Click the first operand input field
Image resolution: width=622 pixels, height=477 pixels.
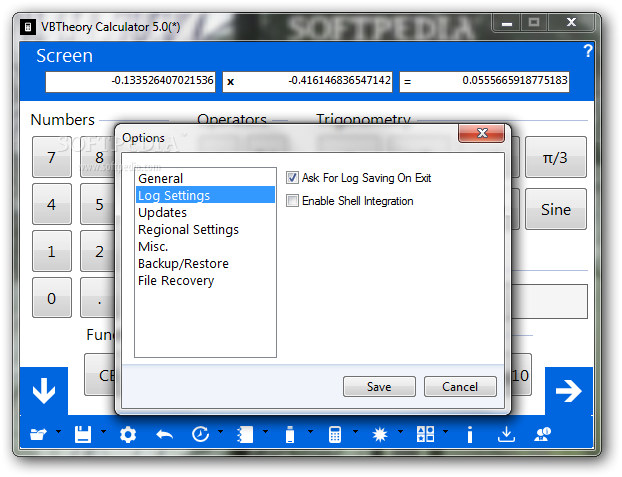(x=131, y=82)
